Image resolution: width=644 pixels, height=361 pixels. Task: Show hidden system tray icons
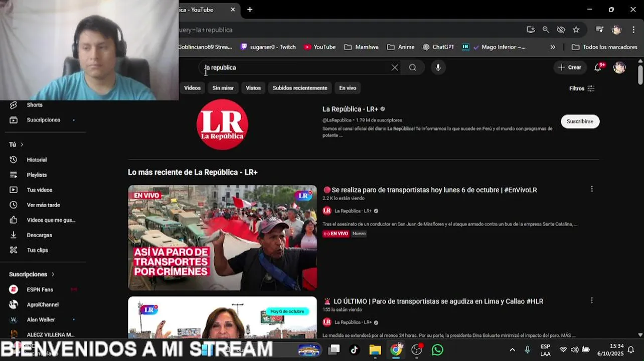(512, 350)
